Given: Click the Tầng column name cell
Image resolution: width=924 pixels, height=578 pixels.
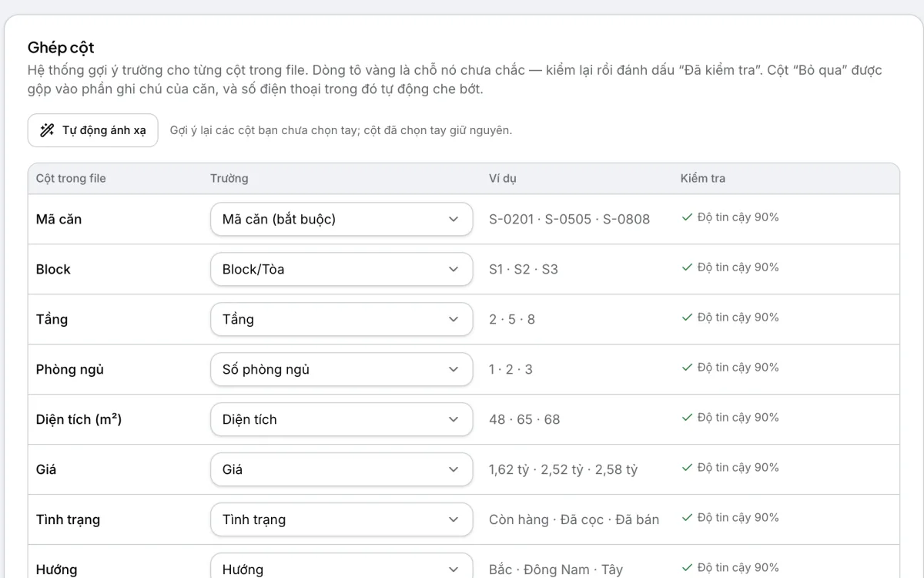Looking at the screenshot, I should click(52, 319).
